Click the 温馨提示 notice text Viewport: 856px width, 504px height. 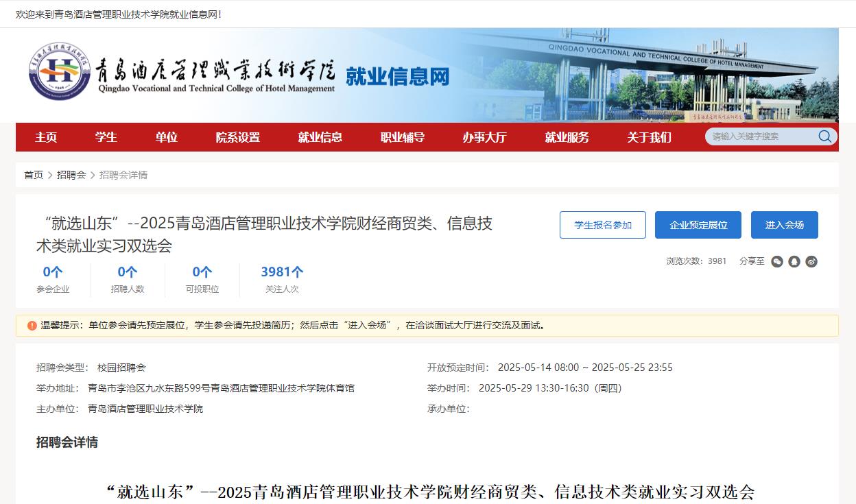(294, 326)
